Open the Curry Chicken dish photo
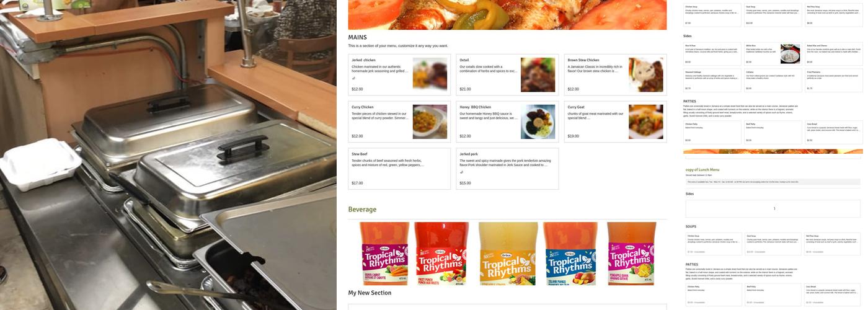Image resolution: width=868 pixels, height=310 pixels. point(430,122)
